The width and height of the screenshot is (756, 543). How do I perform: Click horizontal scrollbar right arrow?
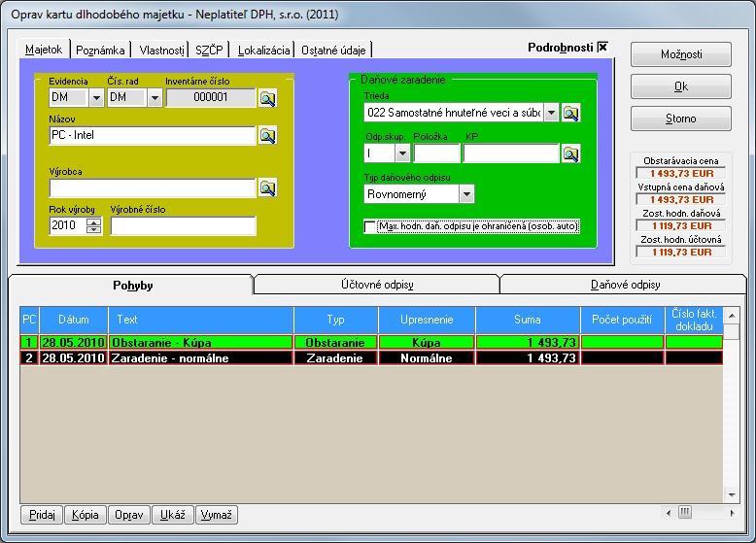pyautogui.click(x=732, y=513)
